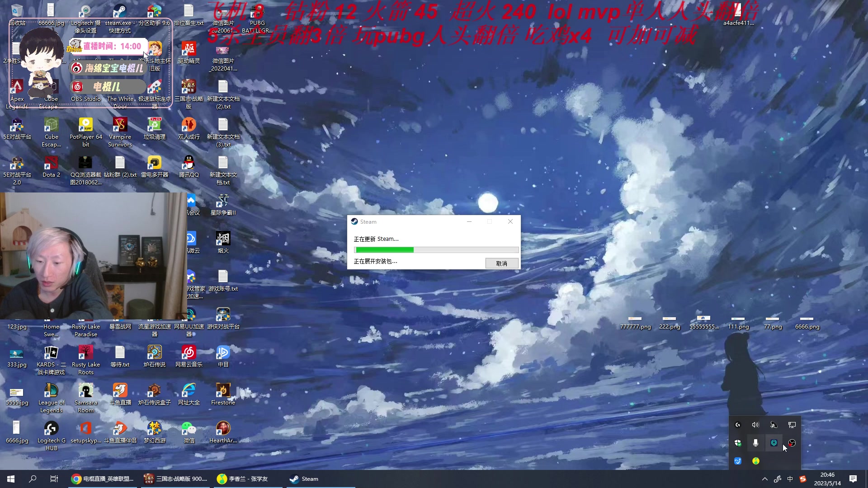This screenshot has height=488, width=868.
Task: Select the 炉石传说 desktop shortcut
Action: pos(155,356)
